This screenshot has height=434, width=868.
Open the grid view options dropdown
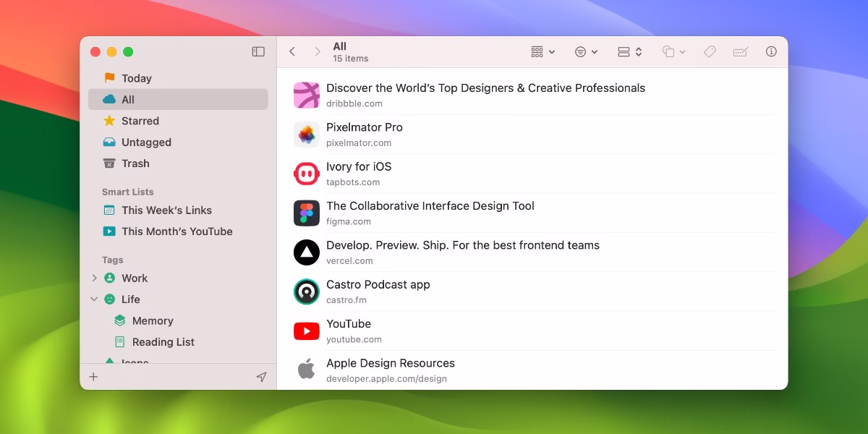[542, 51]
